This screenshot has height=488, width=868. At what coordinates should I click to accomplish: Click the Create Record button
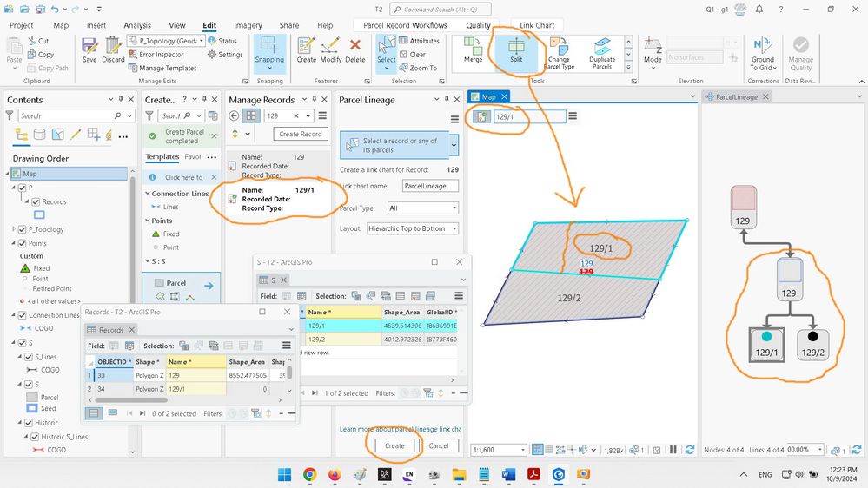tap(301, 134)
